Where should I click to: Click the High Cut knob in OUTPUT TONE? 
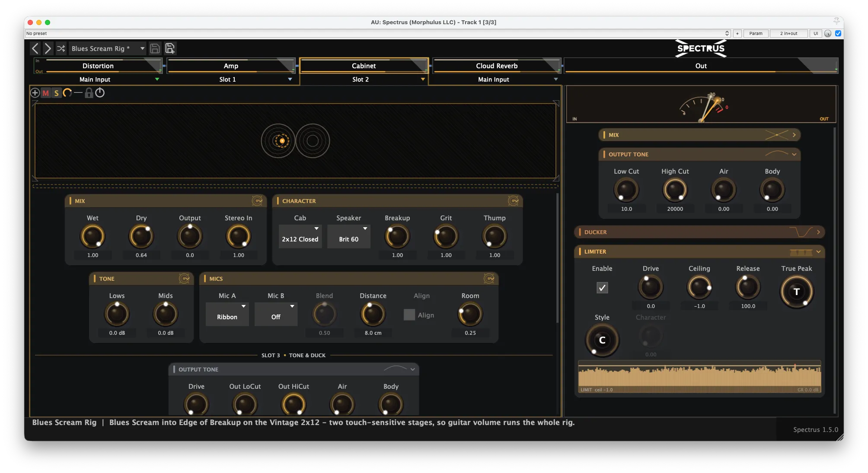pyautogui.click(x=675, y=190)
